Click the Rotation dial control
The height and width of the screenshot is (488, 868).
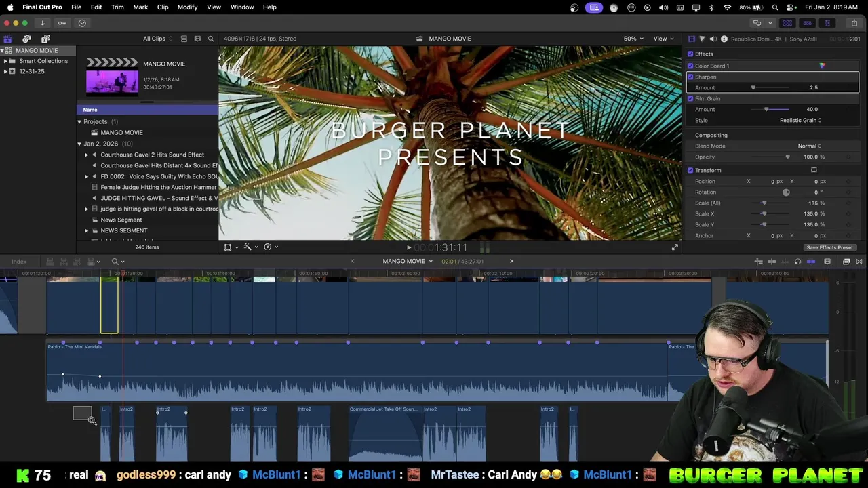(786, 192)
